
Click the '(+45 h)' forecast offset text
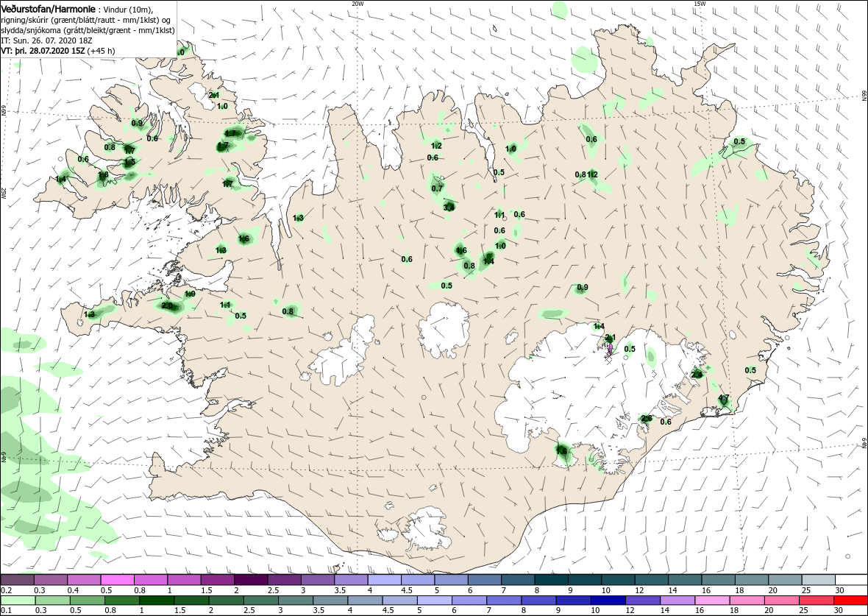[101, 50]
